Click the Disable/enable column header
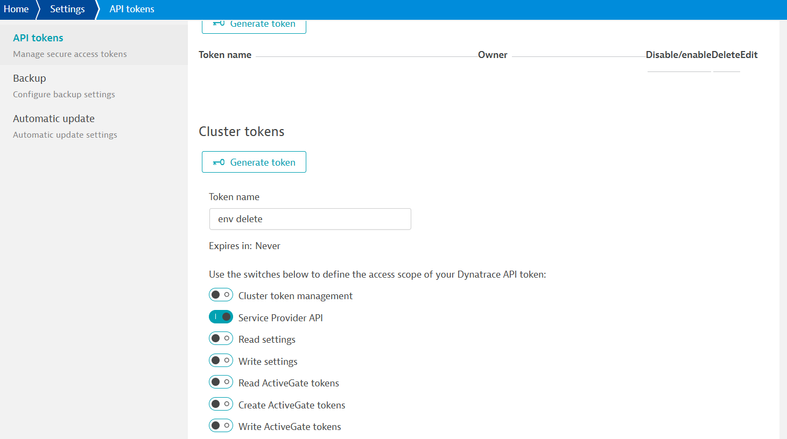This screenshot has height=439, width=787. tap(678, 55)
